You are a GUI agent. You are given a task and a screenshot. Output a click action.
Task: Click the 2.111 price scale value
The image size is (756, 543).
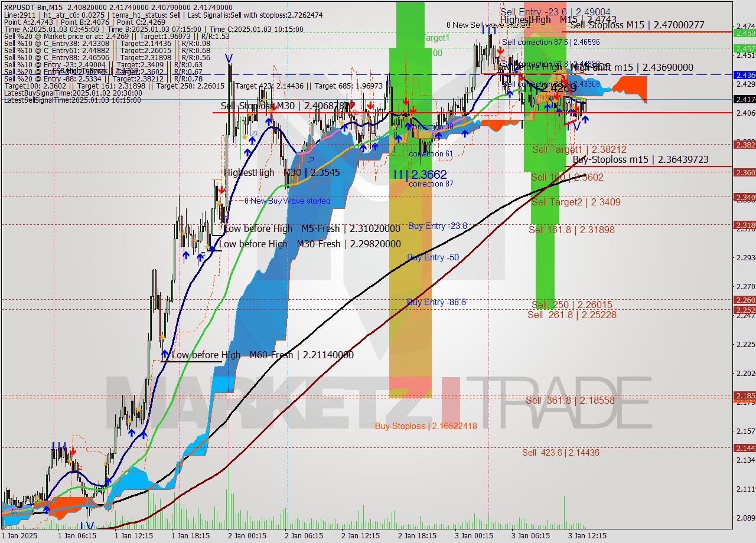pos(745,489)
